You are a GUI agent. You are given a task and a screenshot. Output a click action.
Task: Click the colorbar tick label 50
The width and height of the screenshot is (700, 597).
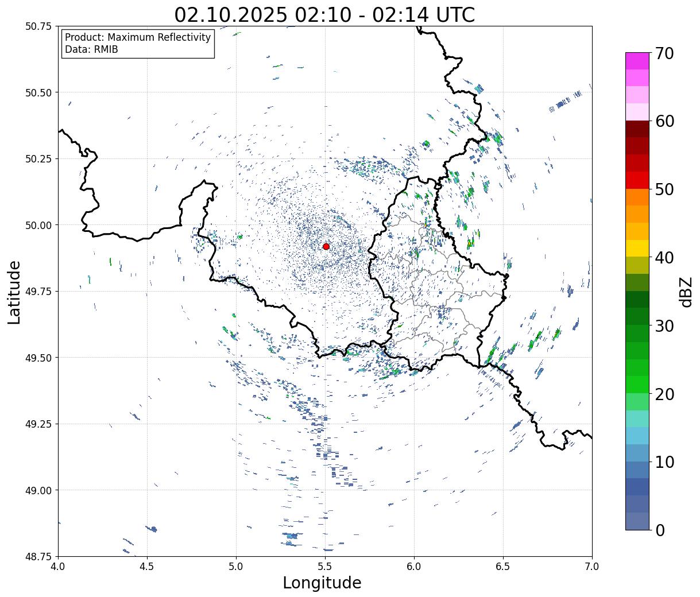pos(664,189)
